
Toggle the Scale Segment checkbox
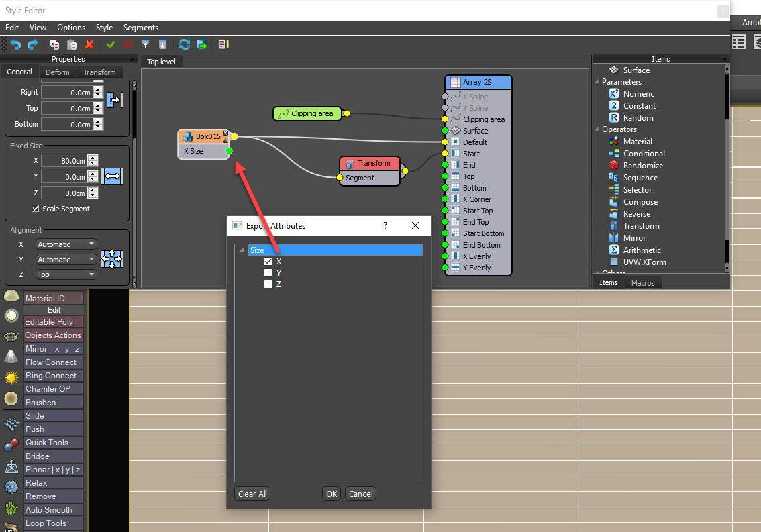point(36,209)
